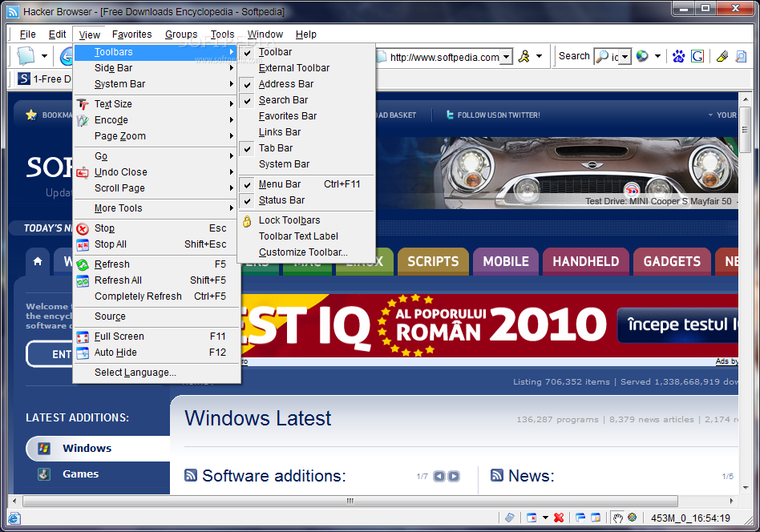
Task: Expand the Go button dropdown arrow
Action: point(539,57)
